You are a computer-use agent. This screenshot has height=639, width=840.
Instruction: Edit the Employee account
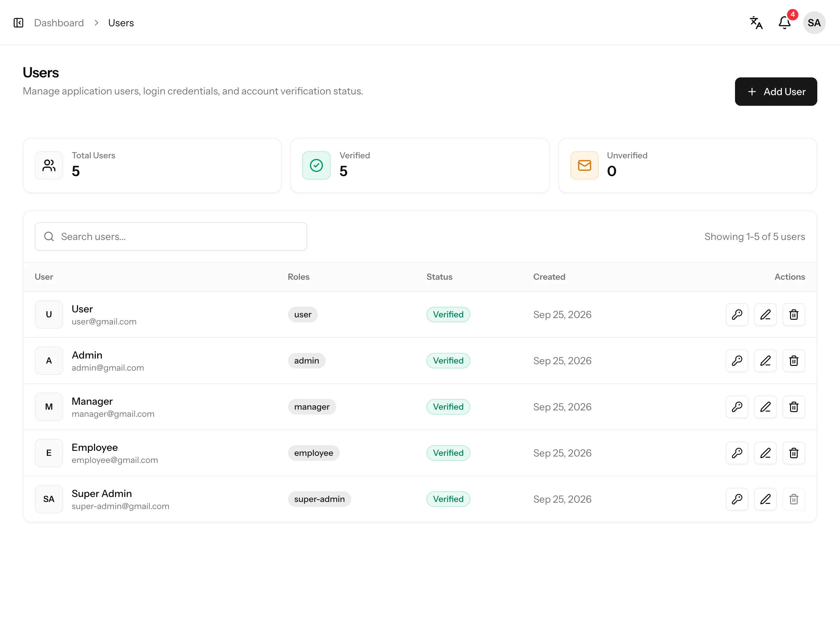pyautogui.click(x=765, y=453)
